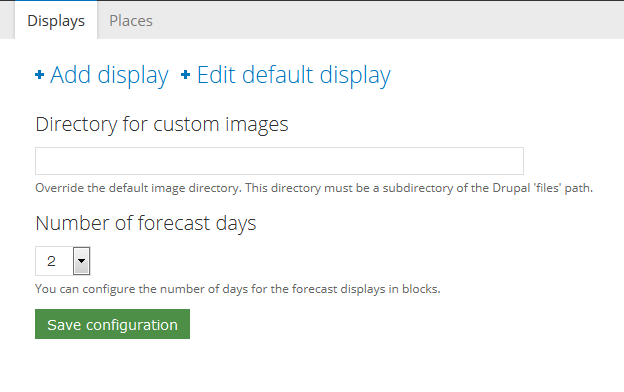
Task: Open the Add display link
Action: click(x=109, y=75)
